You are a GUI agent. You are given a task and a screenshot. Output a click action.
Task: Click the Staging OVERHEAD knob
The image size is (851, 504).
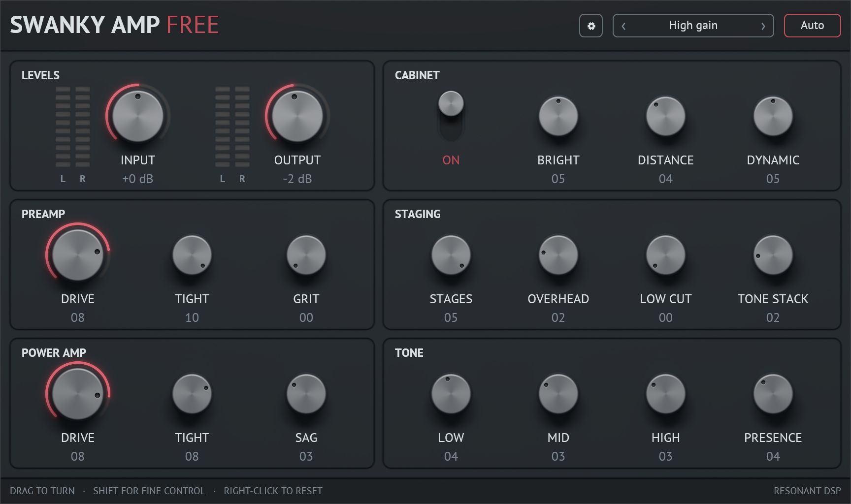coord(558,255)
